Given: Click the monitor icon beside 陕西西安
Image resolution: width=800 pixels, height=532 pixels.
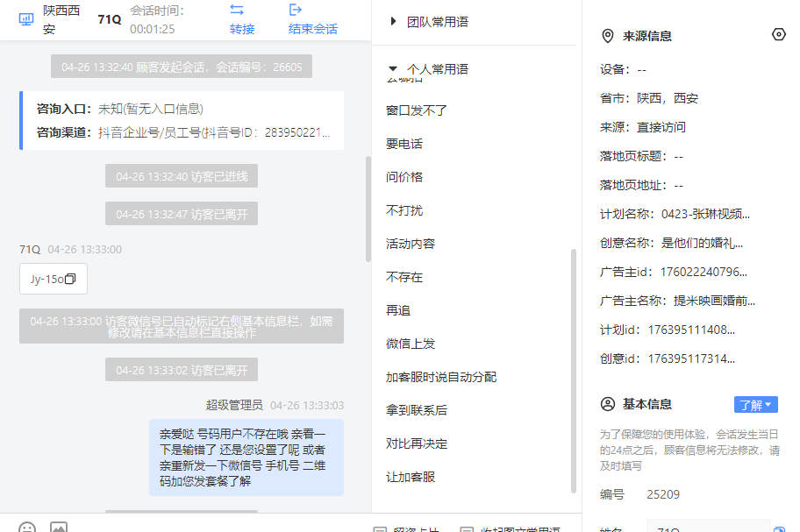Looking at the screenshot, I should coord(26,20).
